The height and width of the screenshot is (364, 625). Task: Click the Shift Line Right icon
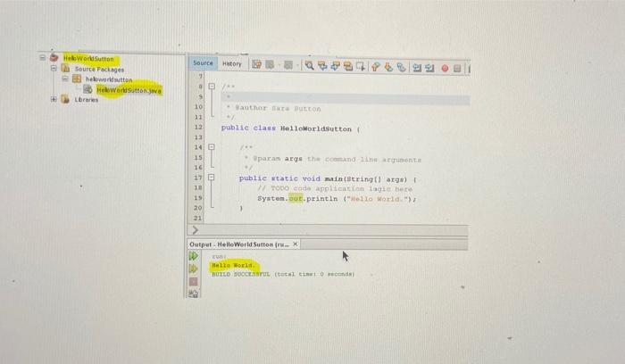click(429, 68)
